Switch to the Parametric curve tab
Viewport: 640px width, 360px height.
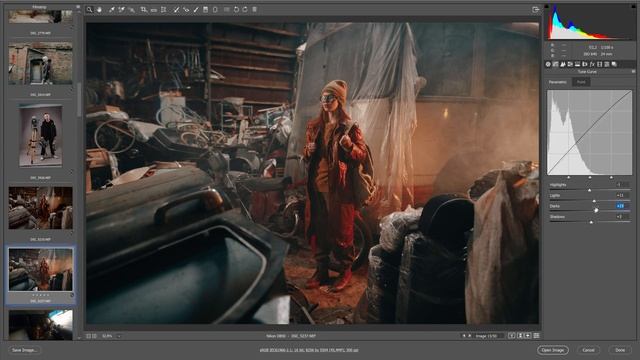558,82
